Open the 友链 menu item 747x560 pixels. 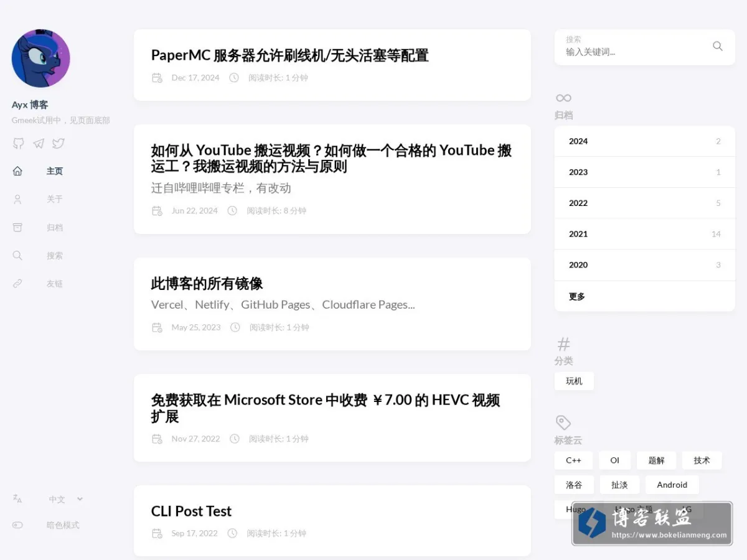coord(55,284)
